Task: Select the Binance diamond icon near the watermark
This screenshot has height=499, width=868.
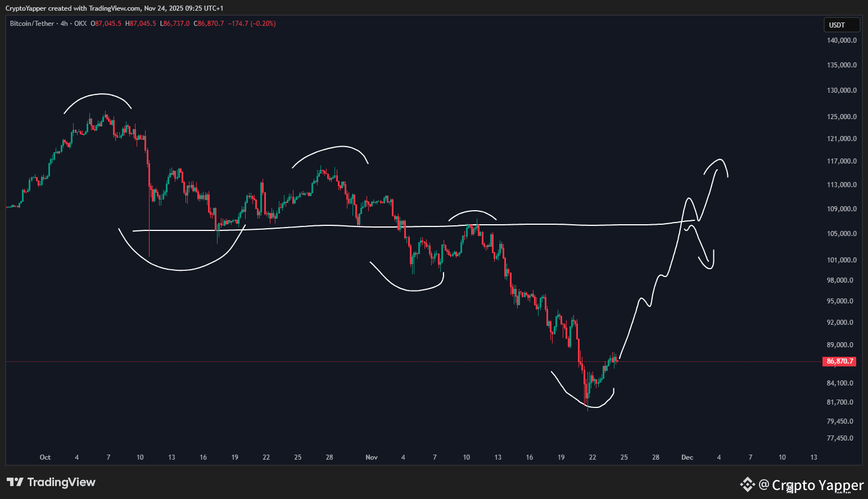Action: pos(747,484)
